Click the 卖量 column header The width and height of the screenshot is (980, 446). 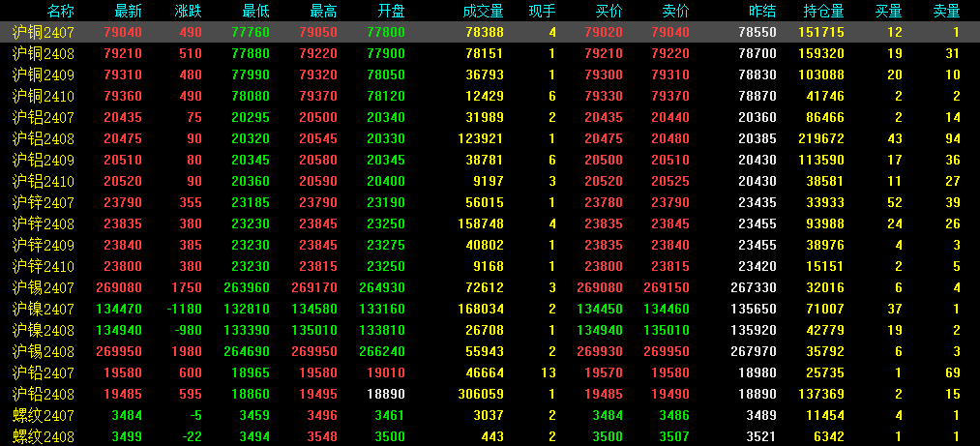pos(946,11)
